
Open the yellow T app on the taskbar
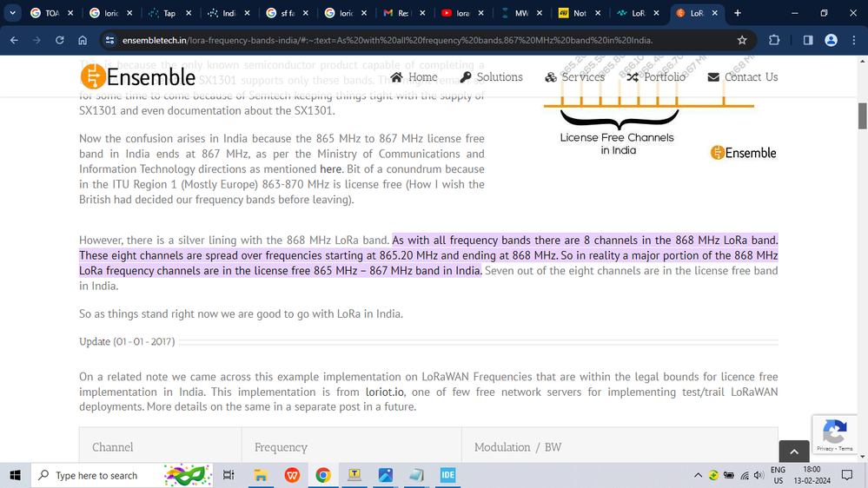(354, 475)
